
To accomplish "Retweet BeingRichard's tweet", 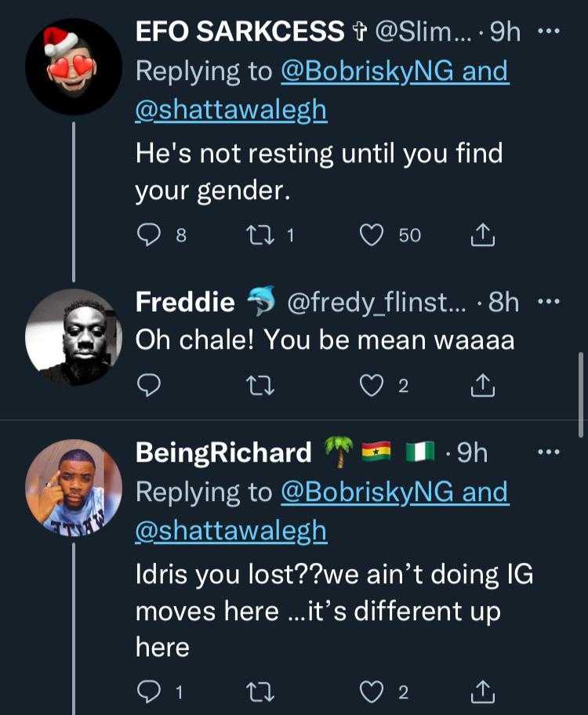I will coord(256,691).
